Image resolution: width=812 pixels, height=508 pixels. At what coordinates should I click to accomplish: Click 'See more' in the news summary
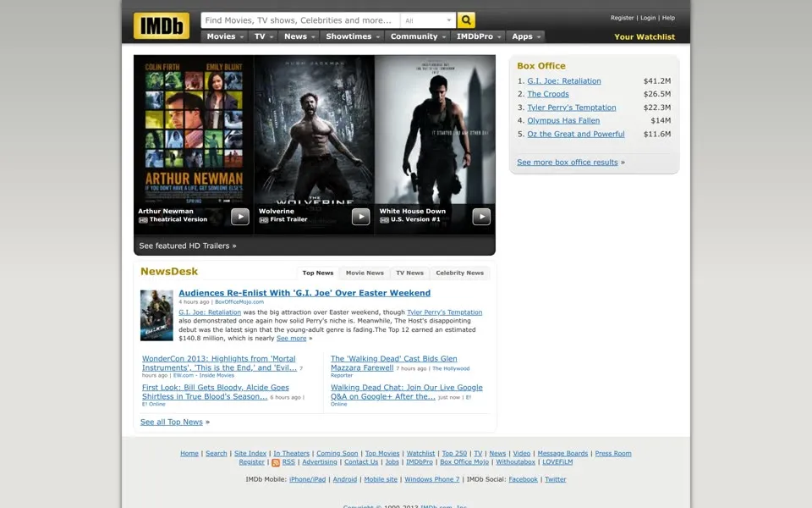[291, 338]
